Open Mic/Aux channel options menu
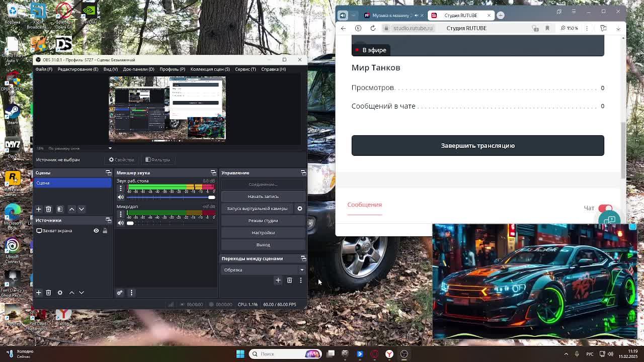Viewport: 644px width, 362px height. pyautogui.click(x=120, y=214)
